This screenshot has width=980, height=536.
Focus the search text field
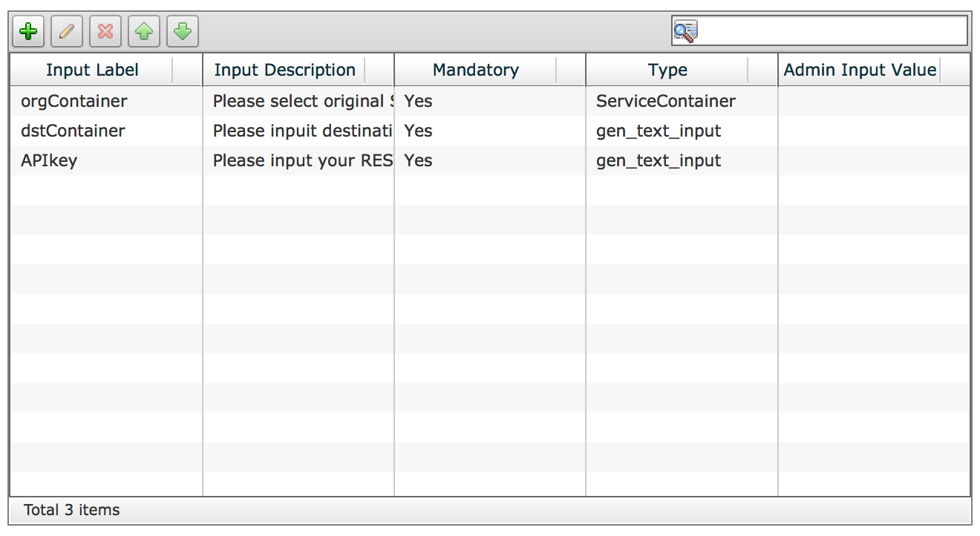point(820,31)
